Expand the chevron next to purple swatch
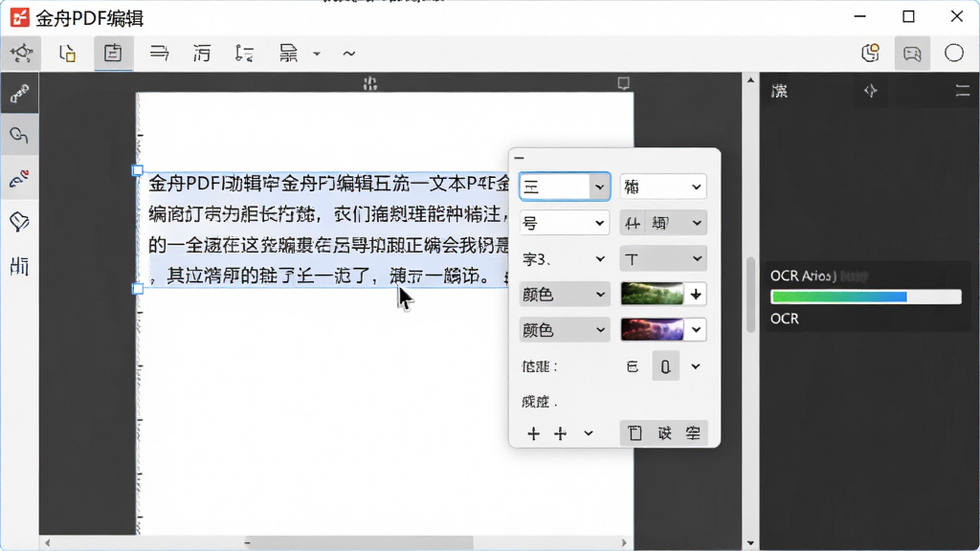 tap(696, 330)
